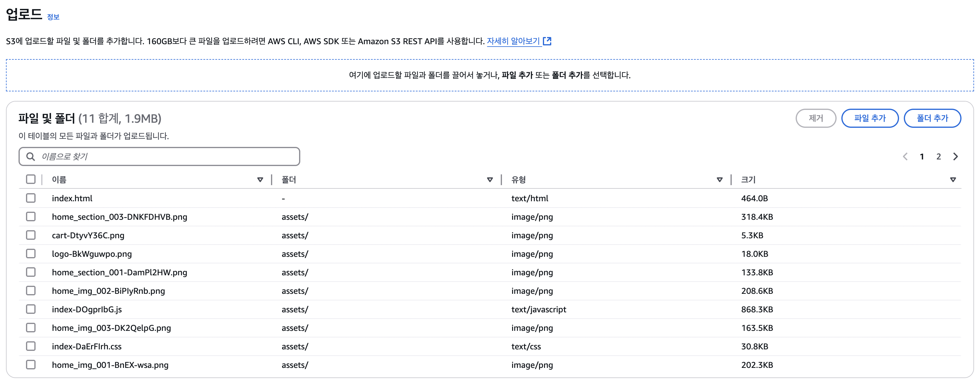
Task: Open the 정보 link beside 업로드
Action: (53, 17)
